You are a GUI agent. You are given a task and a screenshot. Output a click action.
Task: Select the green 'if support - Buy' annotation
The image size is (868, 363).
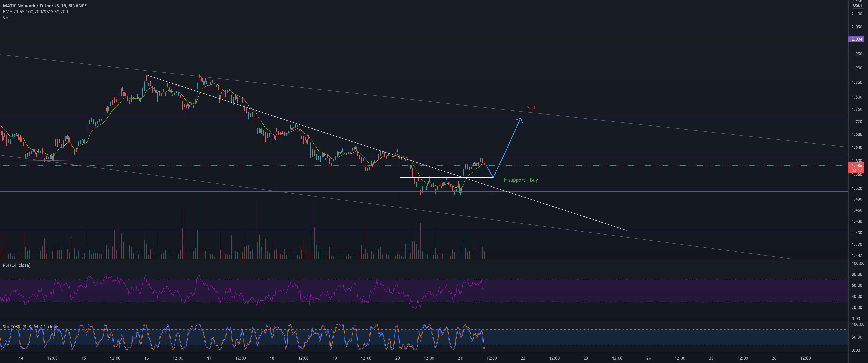(521, 180)
